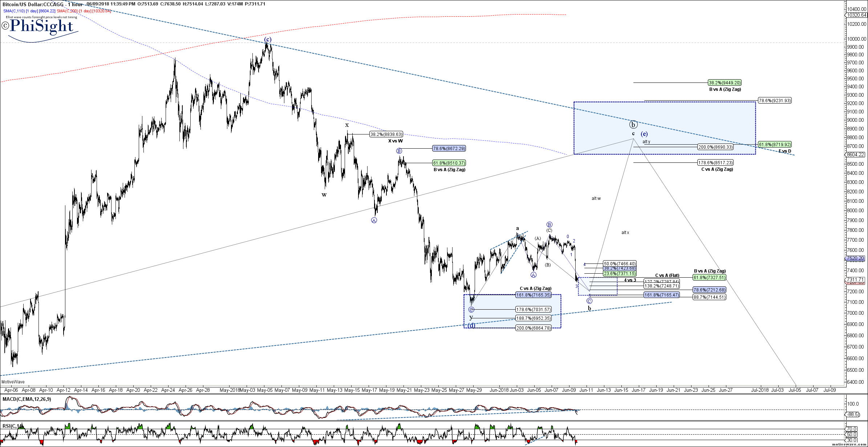This screenshot has width=868, height=447.
Task: Select the circled (c) wave label at the peak
Action: tap(268, 39)
